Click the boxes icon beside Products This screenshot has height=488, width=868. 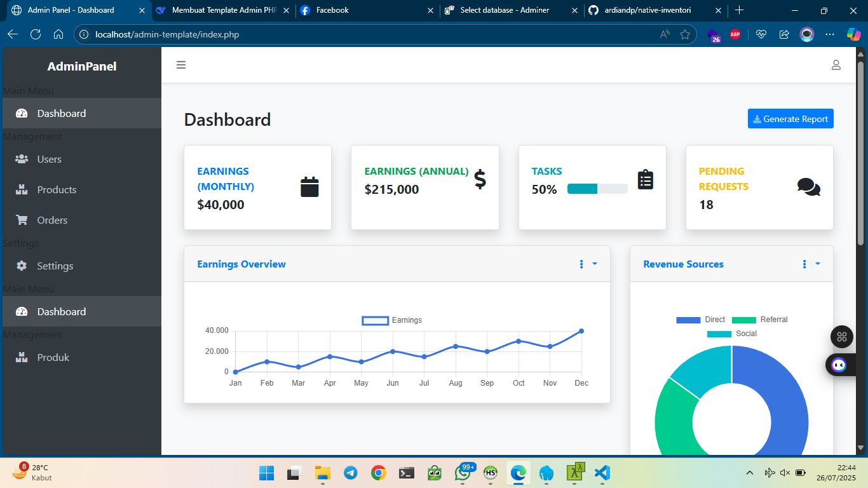(x=22, y=189)
